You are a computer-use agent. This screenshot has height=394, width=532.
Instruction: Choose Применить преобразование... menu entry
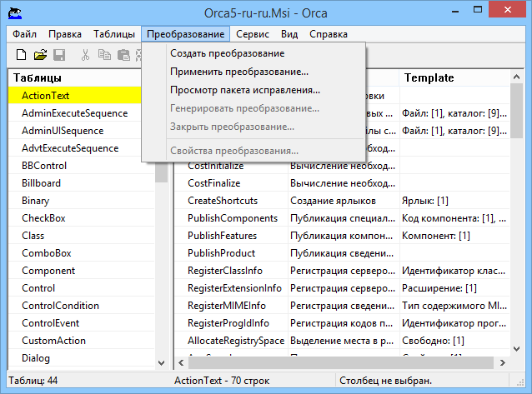(x=253, y=72)
